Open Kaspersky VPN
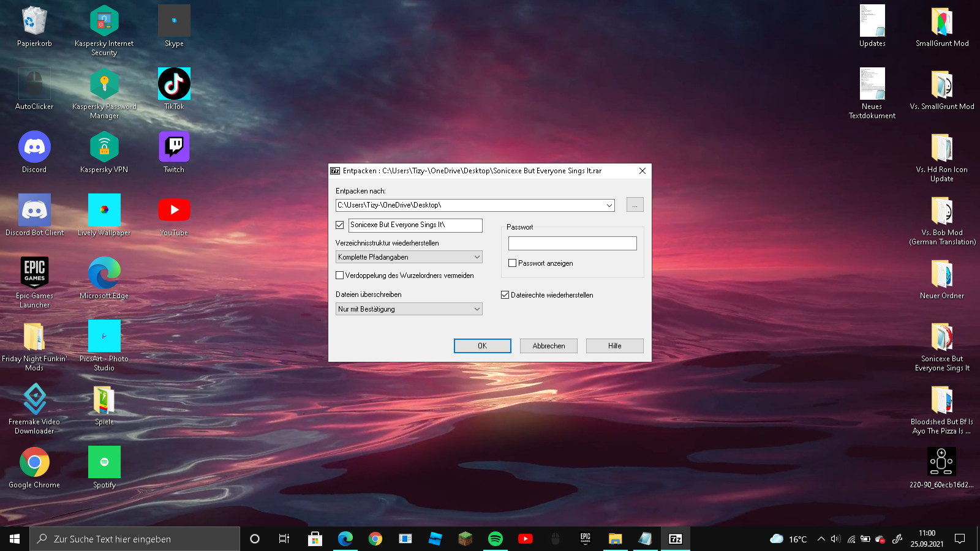The height and width of the screenshot is (551, 980). click(x=104, y=147)
